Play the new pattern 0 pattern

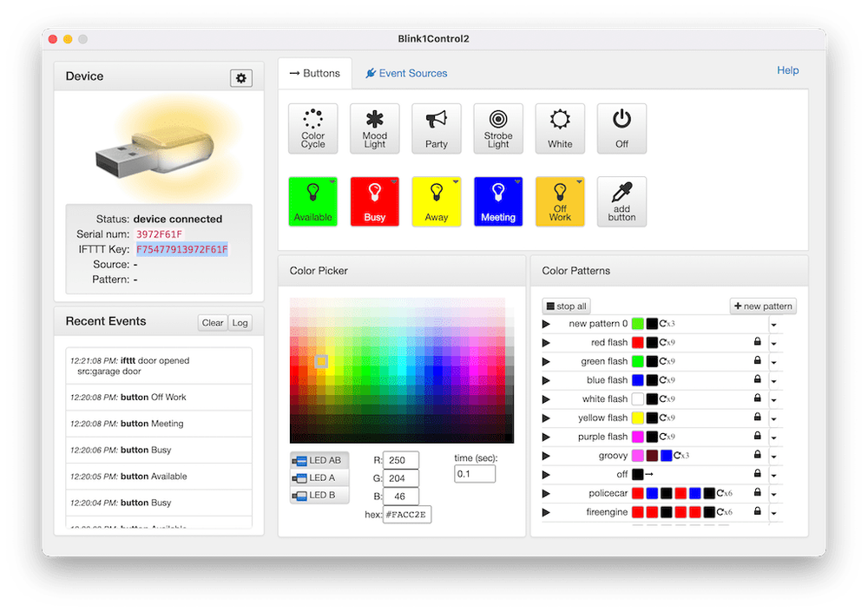[546, 324]
